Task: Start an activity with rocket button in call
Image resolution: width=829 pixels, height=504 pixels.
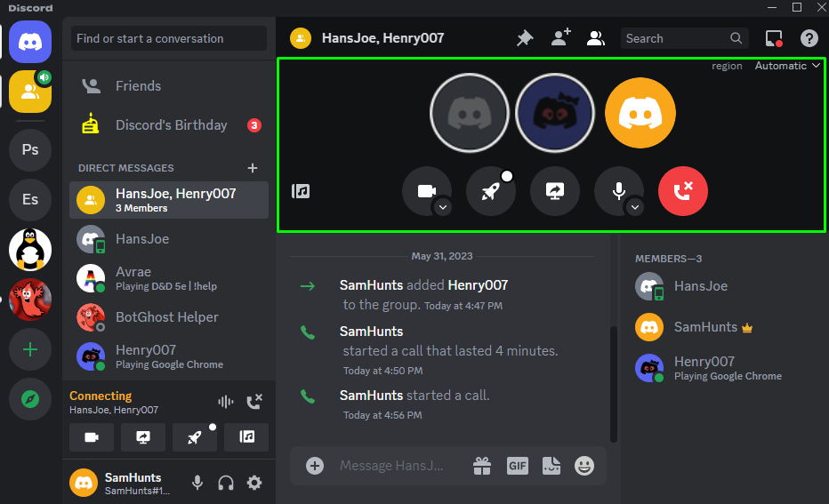Action: (x=491, y=191)
